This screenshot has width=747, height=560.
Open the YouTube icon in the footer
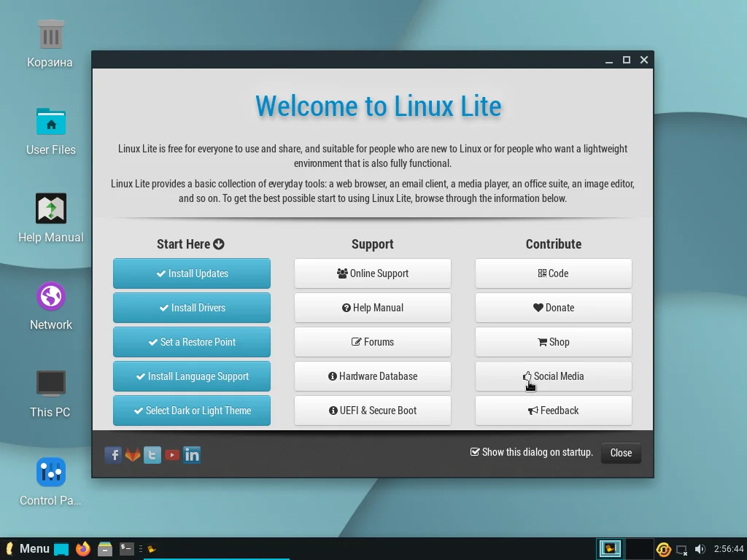(171, 454)
